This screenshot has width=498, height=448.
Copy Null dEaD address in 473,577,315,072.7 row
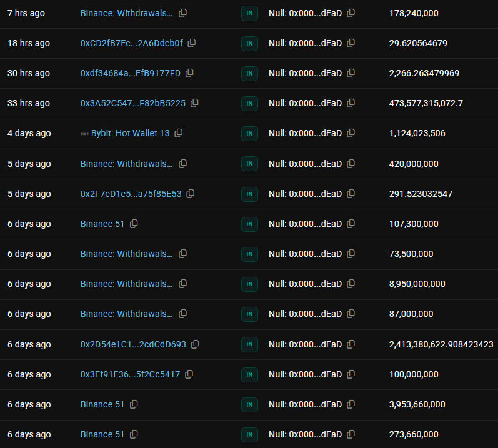coord(351,103)
